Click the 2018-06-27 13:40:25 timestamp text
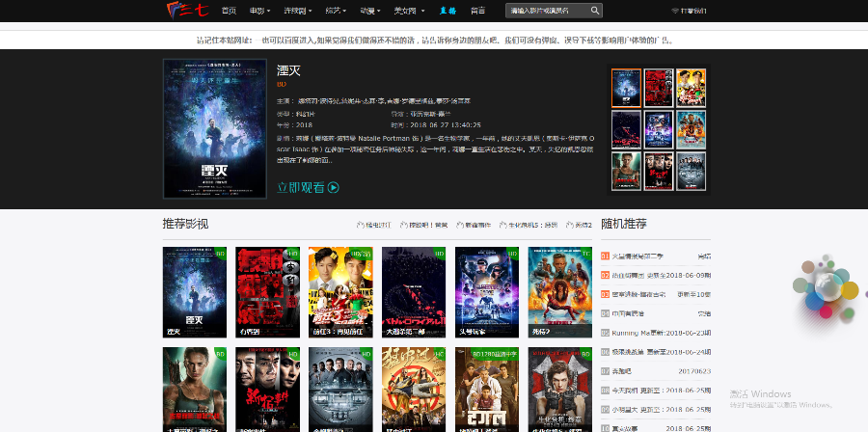 [444, 125]
